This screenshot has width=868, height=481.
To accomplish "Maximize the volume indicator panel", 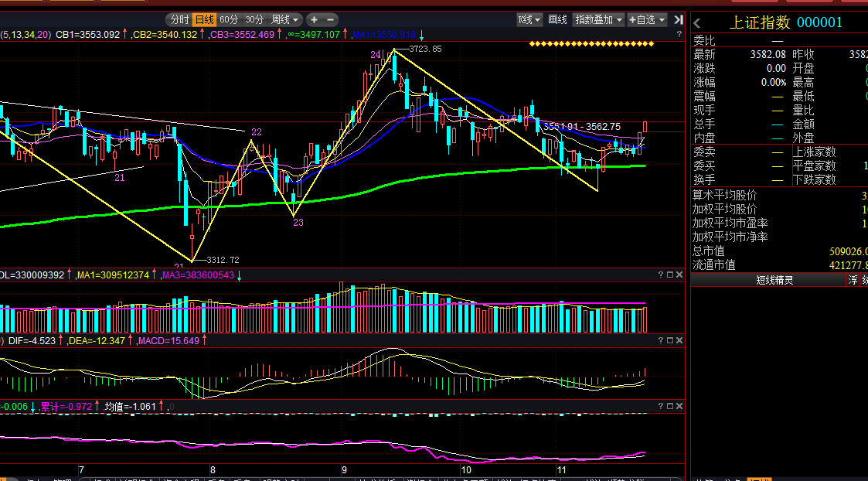I will (670, 275).
